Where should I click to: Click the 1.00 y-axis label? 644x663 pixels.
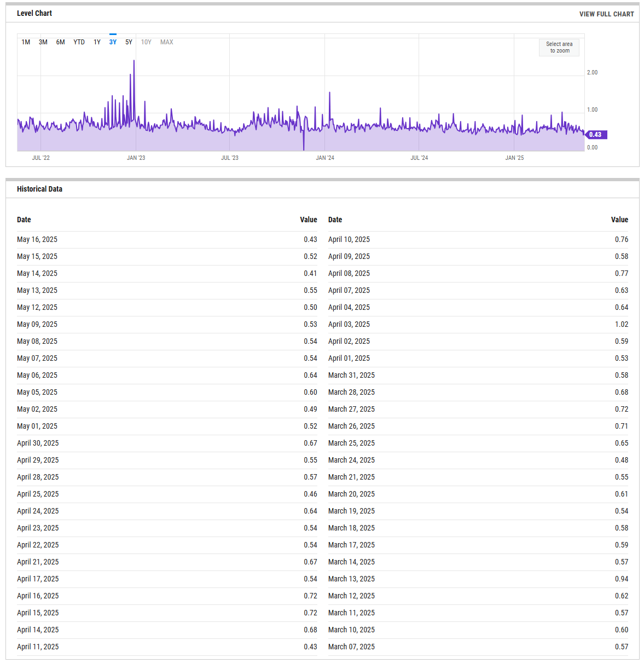(x=592, y=109)
